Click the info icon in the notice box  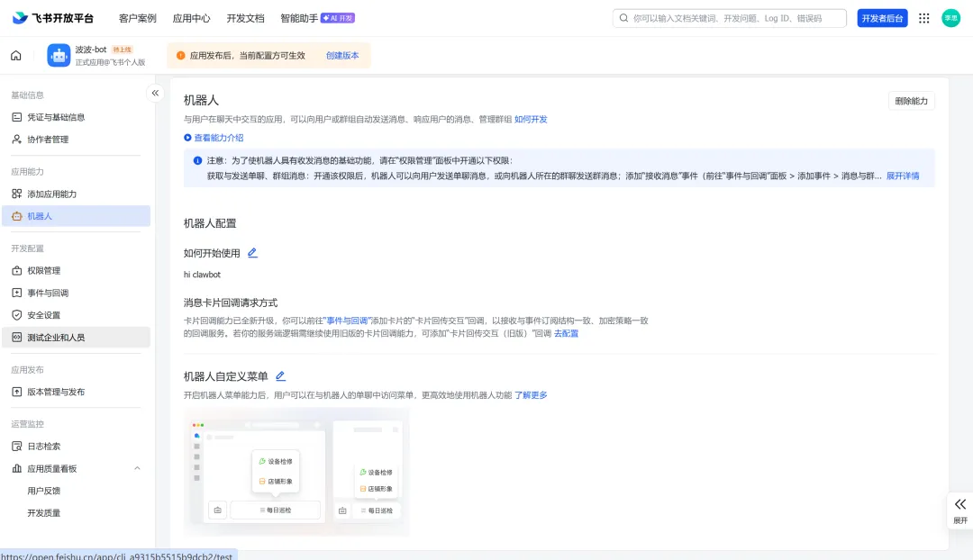197,160
